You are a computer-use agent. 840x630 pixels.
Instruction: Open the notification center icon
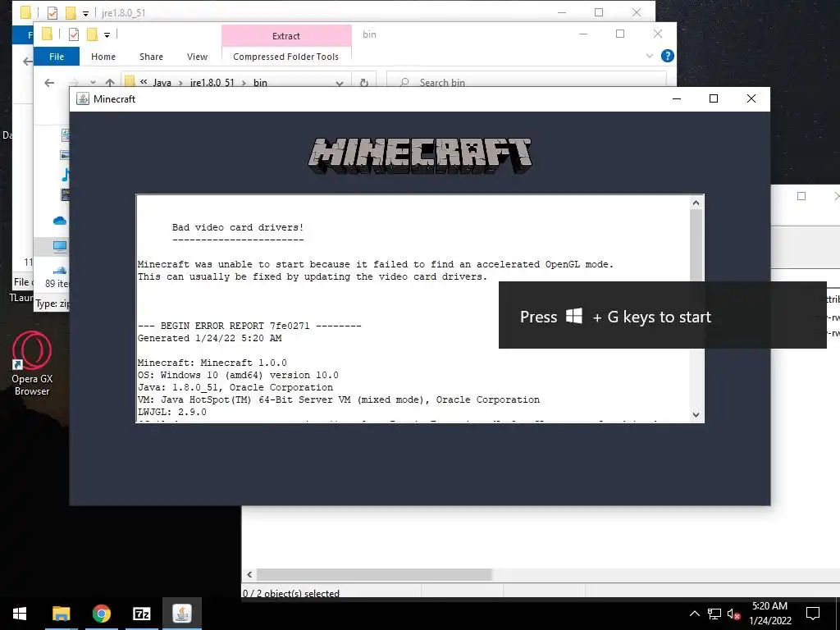pyautogui.click(x=813, y=614)
